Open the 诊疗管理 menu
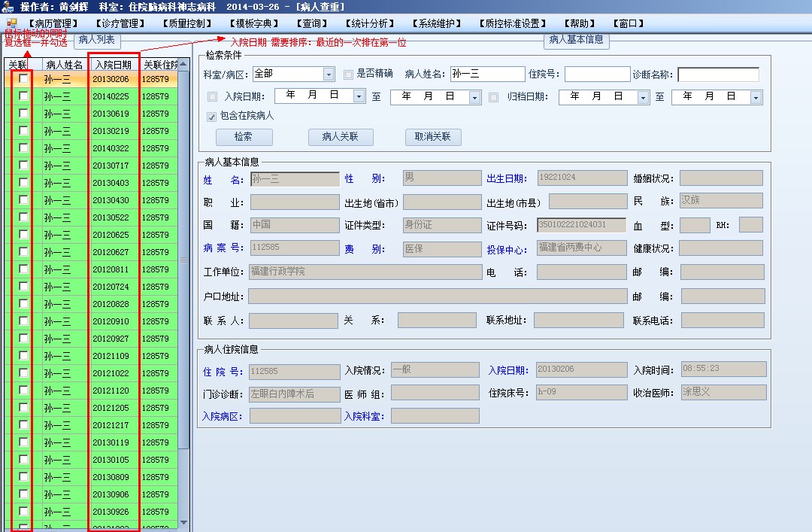This screenshot has height=532, width=812. (x=120, y=23)
